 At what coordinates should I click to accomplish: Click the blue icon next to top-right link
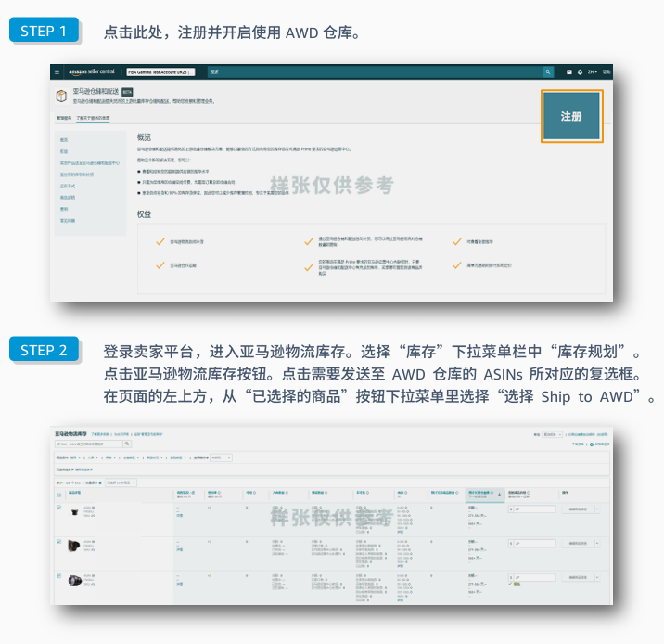pos(591,444)
